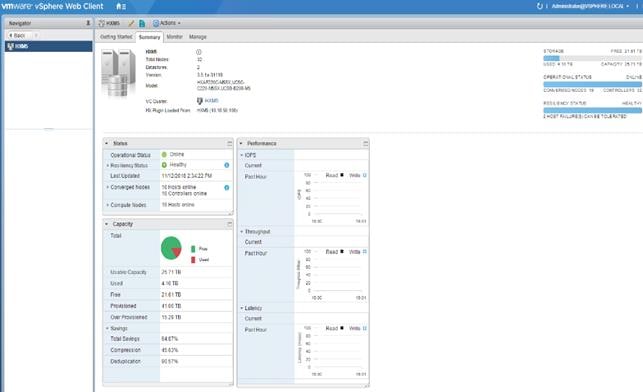The height and width of the screenshot is (392, 643).
Task: Click the info icon next to cluster name
Action: 199,52
